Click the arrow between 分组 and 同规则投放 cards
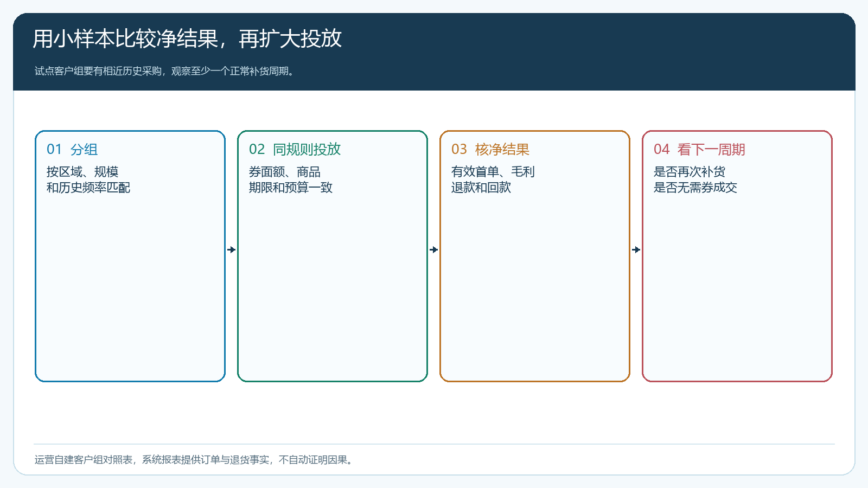This screenshot has width=868, height=488. click(x=232, y=249)
